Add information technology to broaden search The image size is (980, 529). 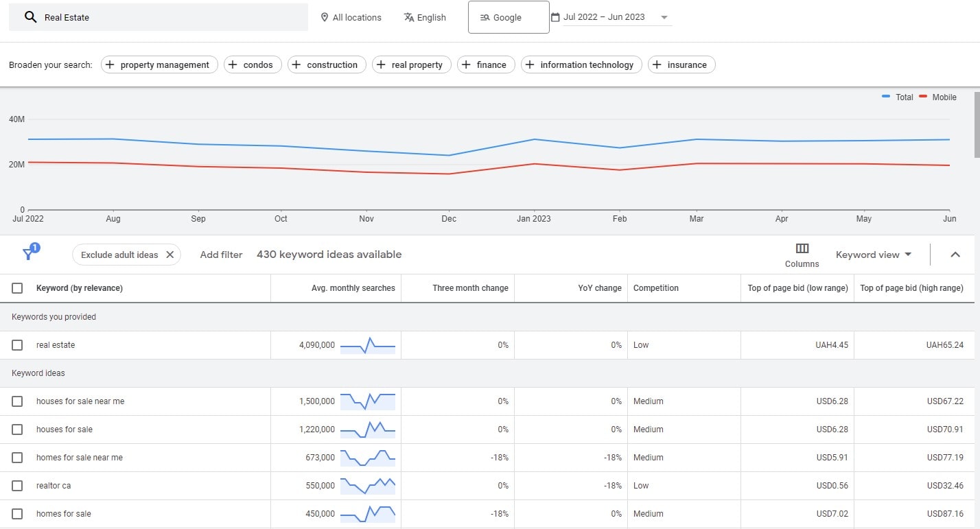581,64
